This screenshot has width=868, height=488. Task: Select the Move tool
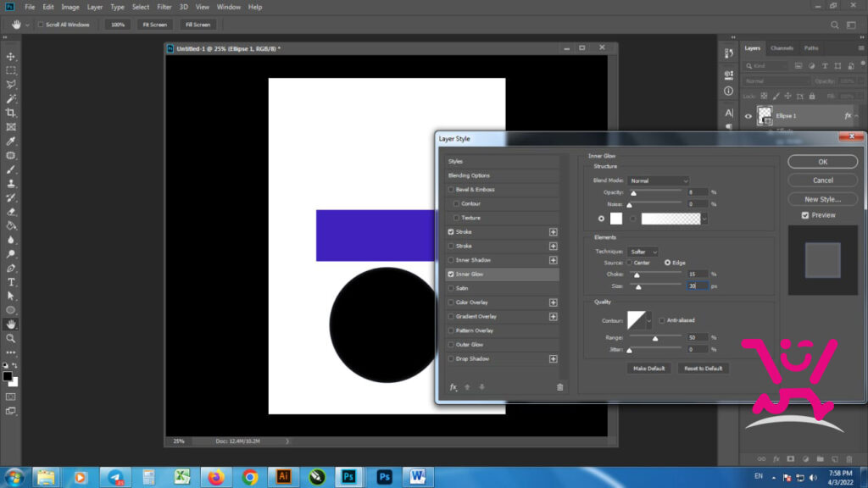[10, 57]
